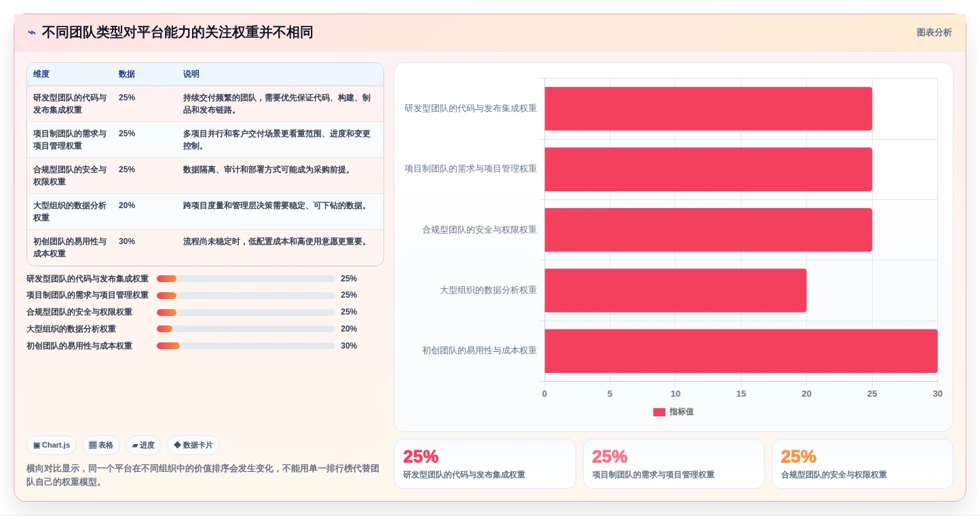Click the 图表分析 label in header
980x516 pixels.
click(x=934, y=33)
